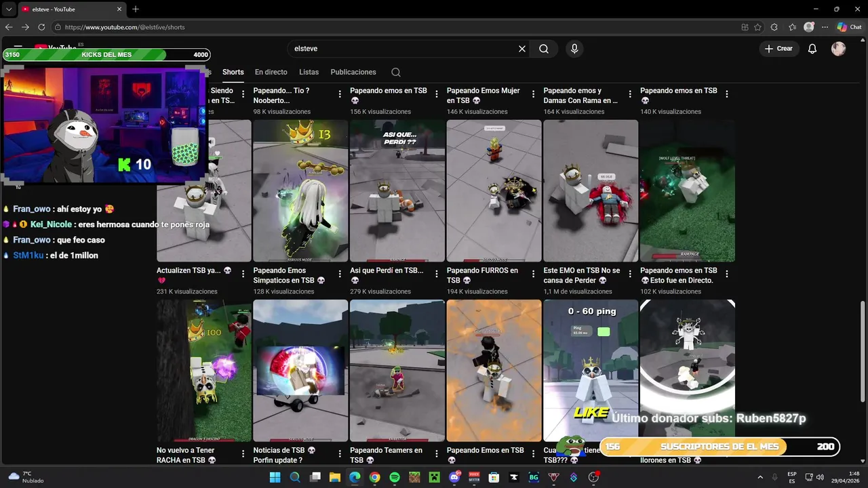Click scrollbar up arrow at top right

click(863, 40)
